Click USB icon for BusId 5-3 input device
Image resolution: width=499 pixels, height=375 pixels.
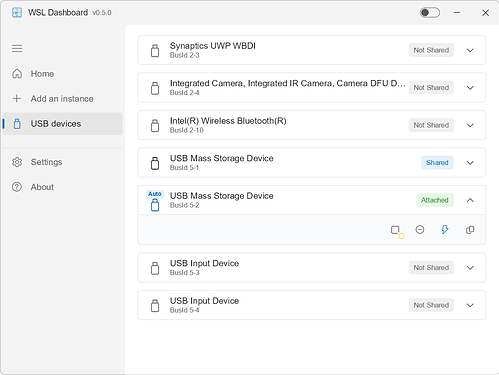coord(155,268)
